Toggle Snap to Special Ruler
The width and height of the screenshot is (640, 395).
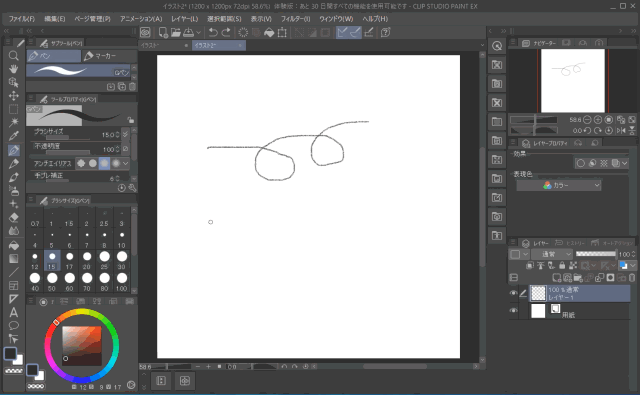(x=356, y=32)
